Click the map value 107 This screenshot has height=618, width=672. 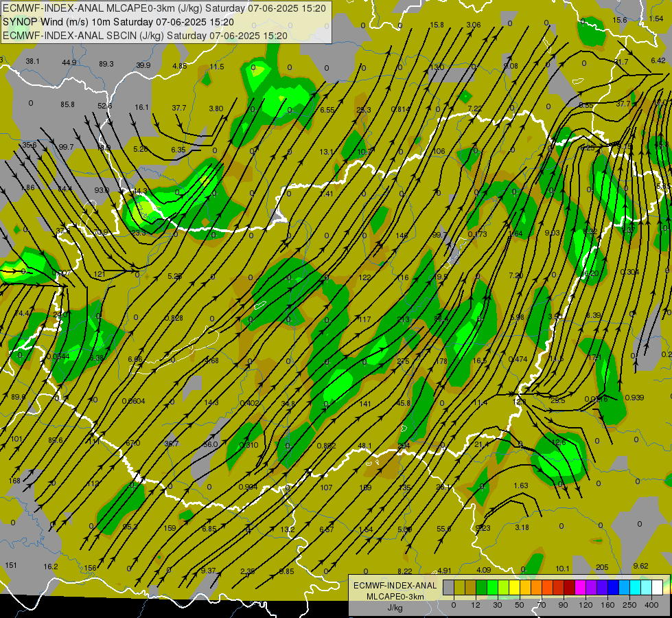click(x=326, y=488)
